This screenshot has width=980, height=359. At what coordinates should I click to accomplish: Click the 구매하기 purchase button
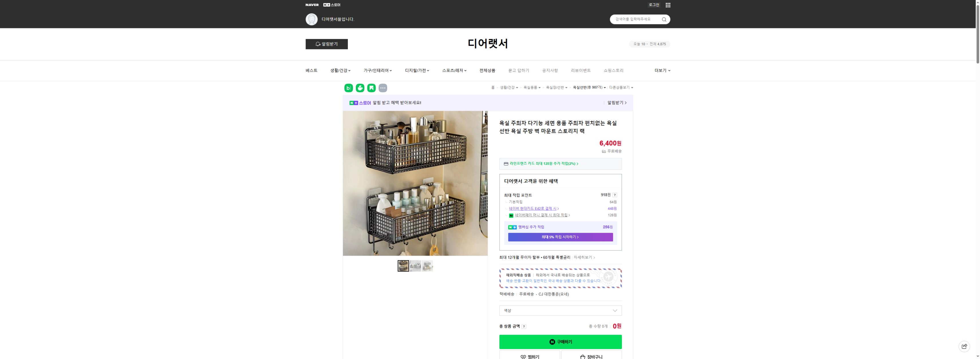coord(560,342)
